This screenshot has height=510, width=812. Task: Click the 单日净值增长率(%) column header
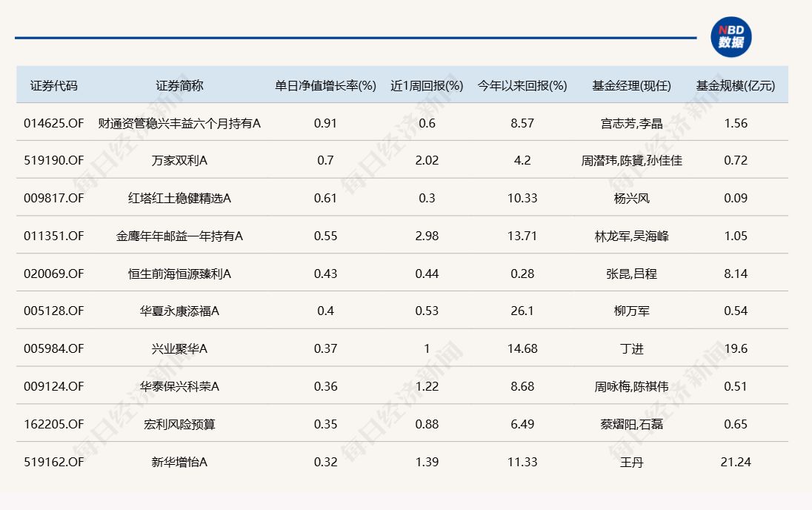tap(325, 85)
